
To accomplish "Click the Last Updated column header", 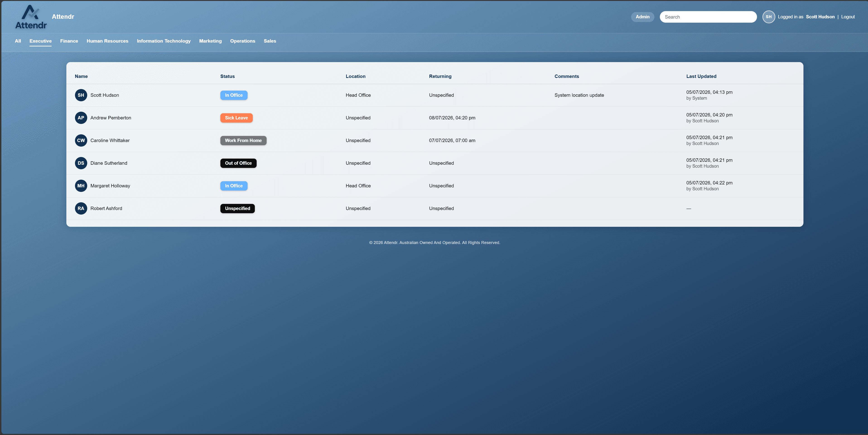I will coord(701,77).
